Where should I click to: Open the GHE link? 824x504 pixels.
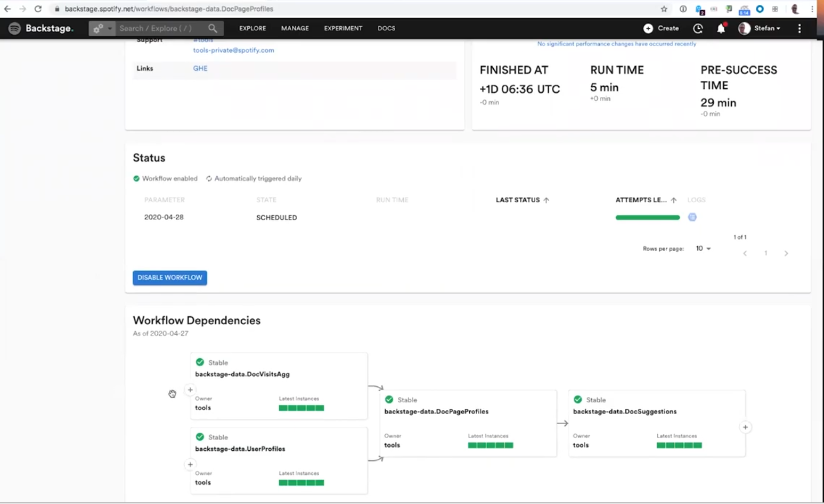tap(200, 68)
